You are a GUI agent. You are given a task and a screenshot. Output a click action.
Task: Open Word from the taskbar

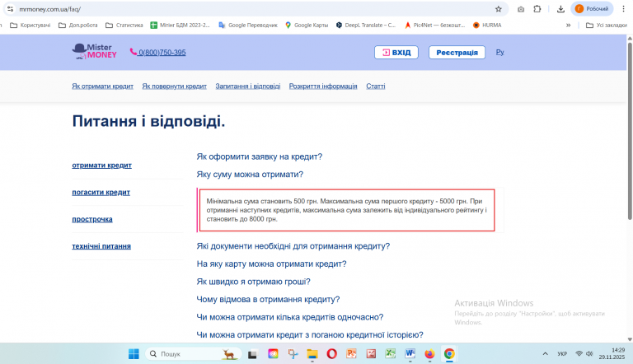point(410,354)
